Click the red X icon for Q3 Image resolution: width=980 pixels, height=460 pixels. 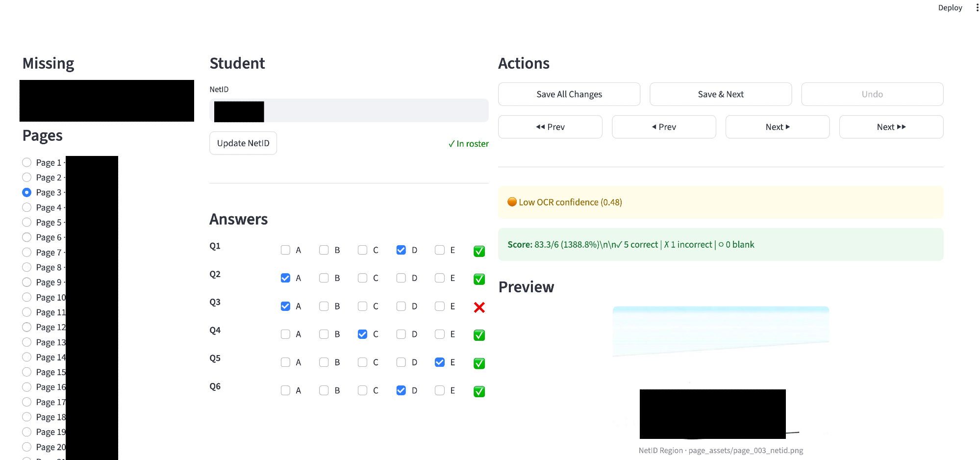479,307
